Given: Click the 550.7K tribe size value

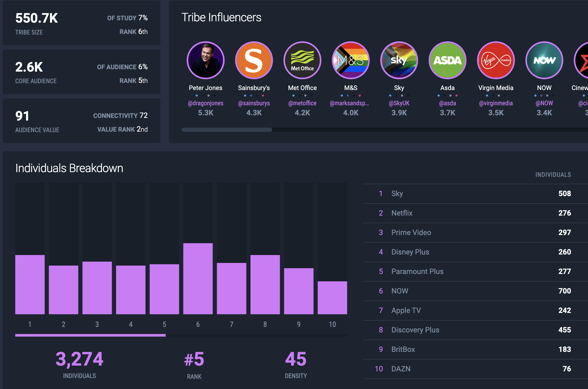Looking at the screenshot, I should (x=37, y=18).
